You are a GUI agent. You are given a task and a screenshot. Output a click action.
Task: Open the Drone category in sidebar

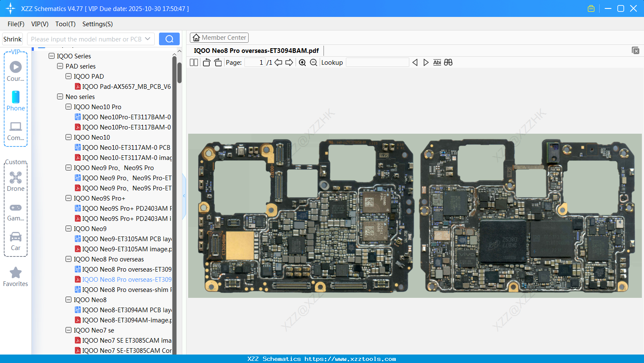[x=16, y=181]
